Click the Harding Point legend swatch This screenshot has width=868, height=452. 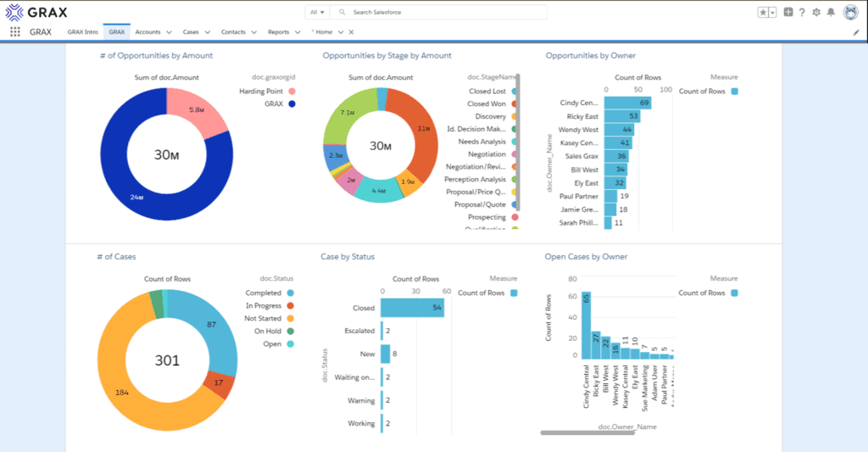click(292, 92)
